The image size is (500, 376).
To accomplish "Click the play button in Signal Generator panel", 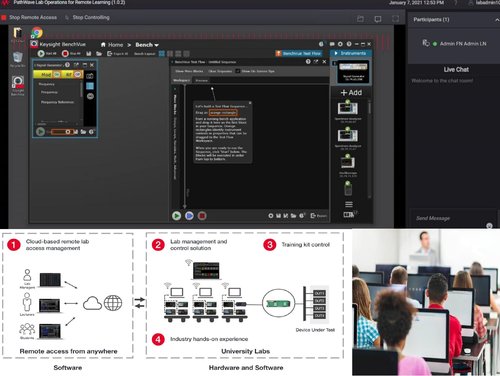I will (40, 132).
